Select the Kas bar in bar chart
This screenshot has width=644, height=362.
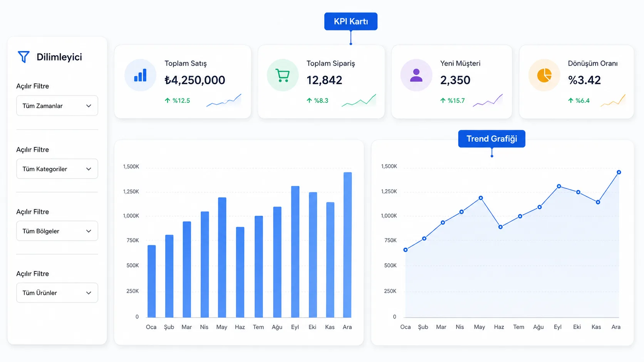[330, 260]
